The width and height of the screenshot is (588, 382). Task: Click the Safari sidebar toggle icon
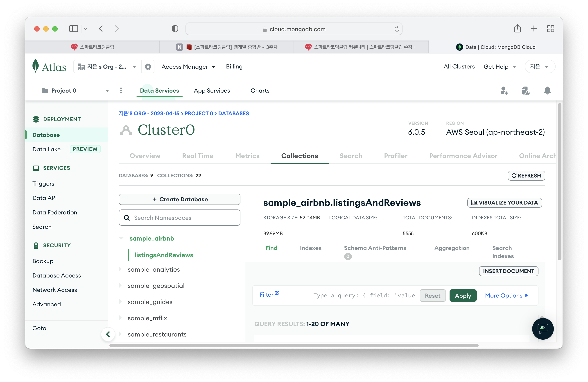tap(73, 29)
